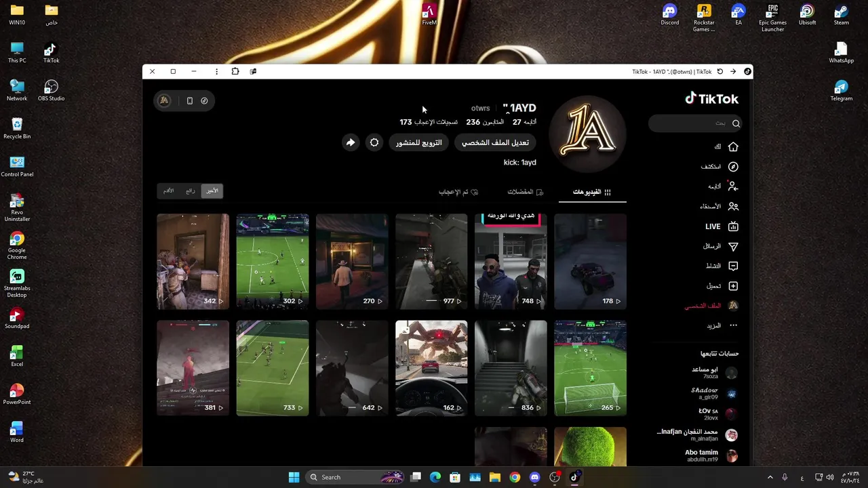Sort videos by Oldest

point(168,191)
